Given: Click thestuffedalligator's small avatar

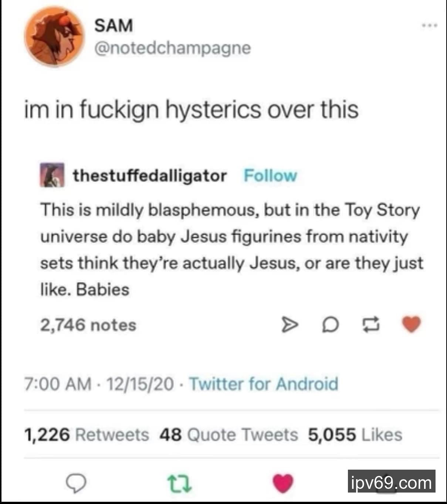Looking at the screenshot, I should tap(52, 175).
